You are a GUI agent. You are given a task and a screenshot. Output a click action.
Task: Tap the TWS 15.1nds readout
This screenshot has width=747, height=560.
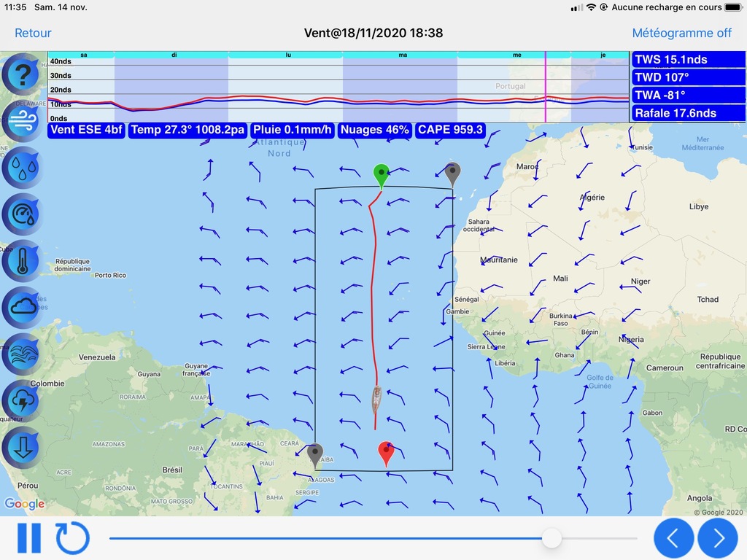coord(688,60)
